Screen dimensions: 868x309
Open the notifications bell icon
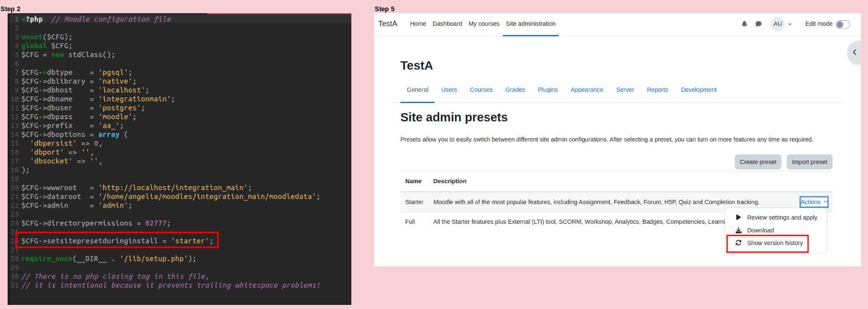[744, 24]
